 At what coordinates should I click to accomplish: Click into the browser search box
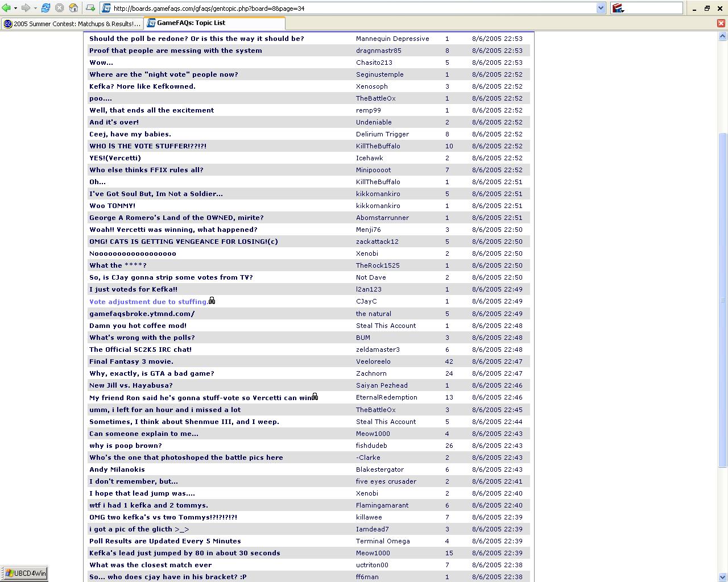point(653,8)
